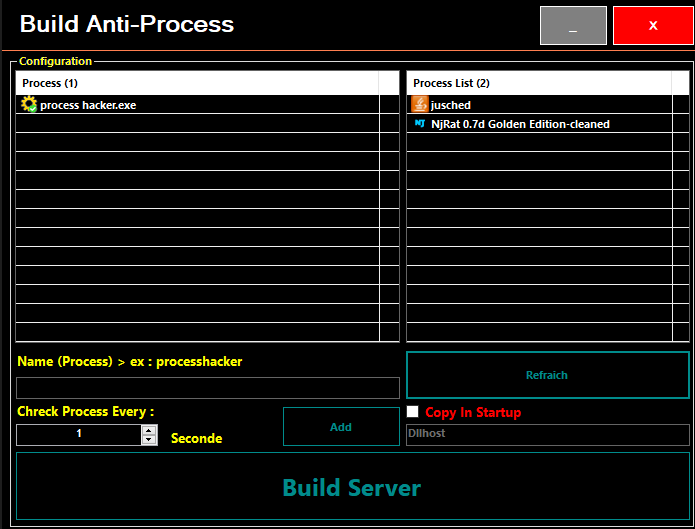This screenshot has width=695, height=529.
Task: Select the process hacker.exe row text
Action: (x=88, y=105)
